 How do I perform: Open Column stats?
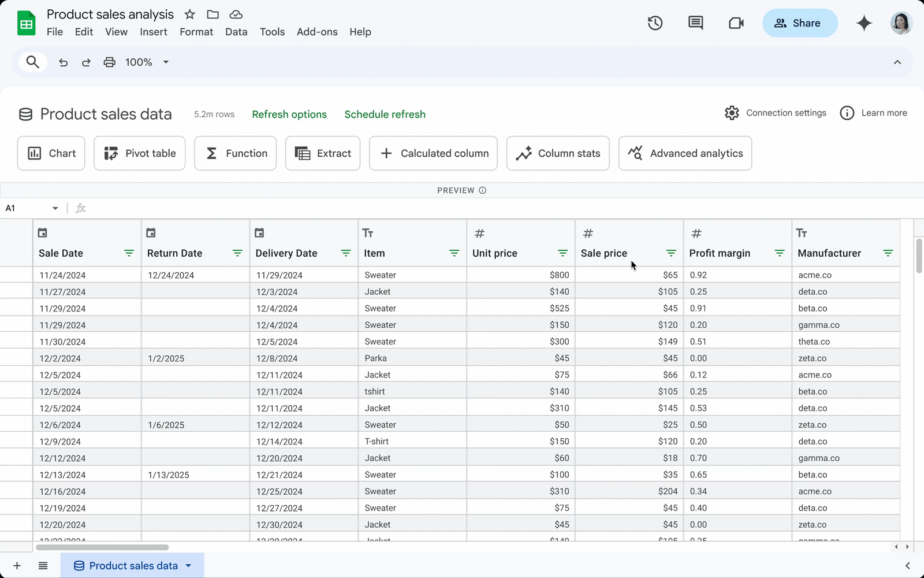(557, 153)
